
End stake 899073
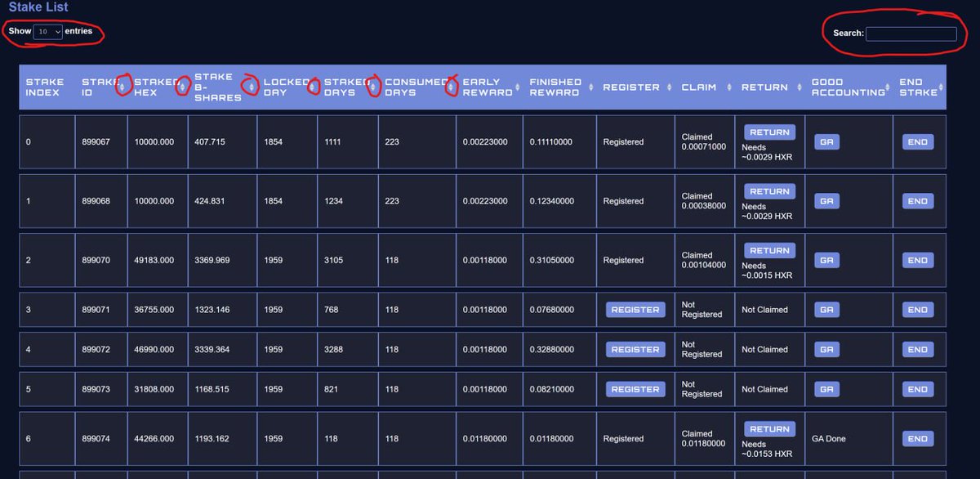coord(918,389)
